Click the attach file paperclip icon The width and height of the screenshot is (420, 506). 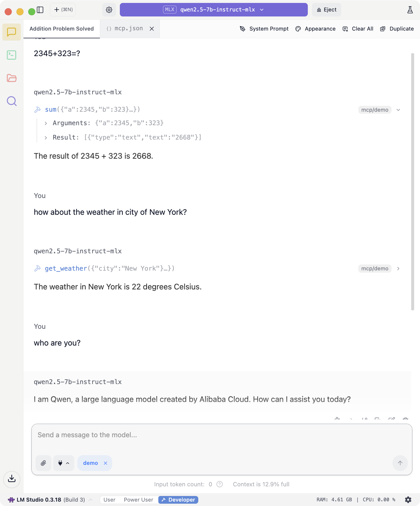[43, 463]
